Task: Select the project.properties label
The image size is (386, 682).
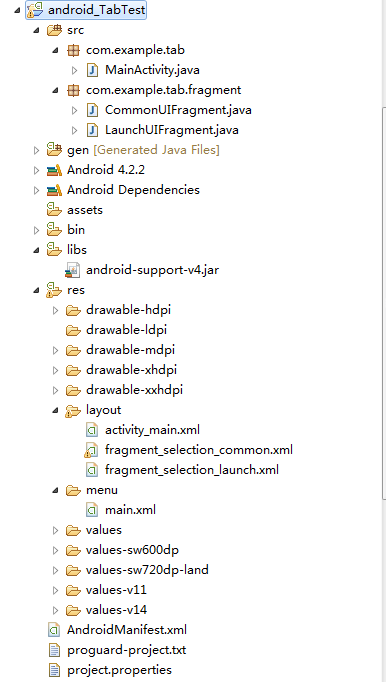Action: click(119, 670)
